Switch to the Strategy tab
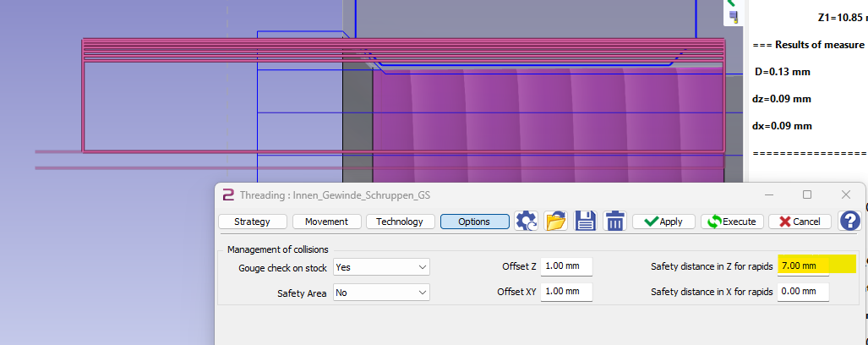Screen dimensions: 868x345 (252, 222)
